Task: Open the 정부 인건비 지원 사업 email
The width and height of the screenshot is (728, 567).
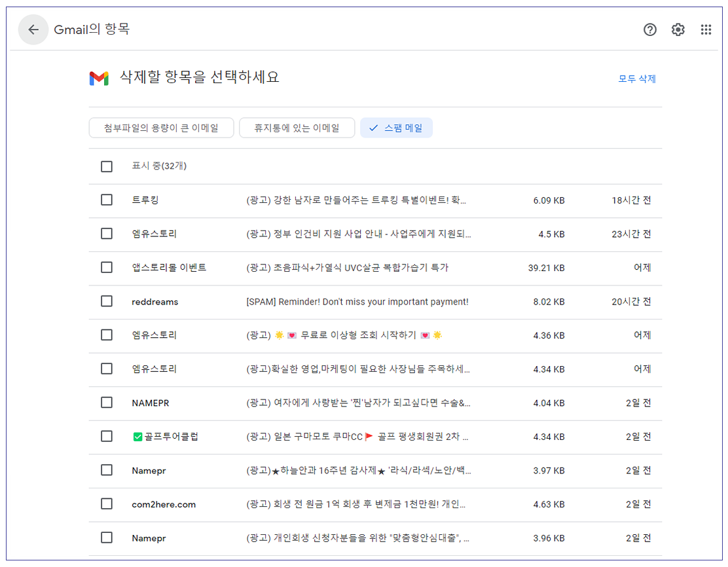Action: pos(358,234)
